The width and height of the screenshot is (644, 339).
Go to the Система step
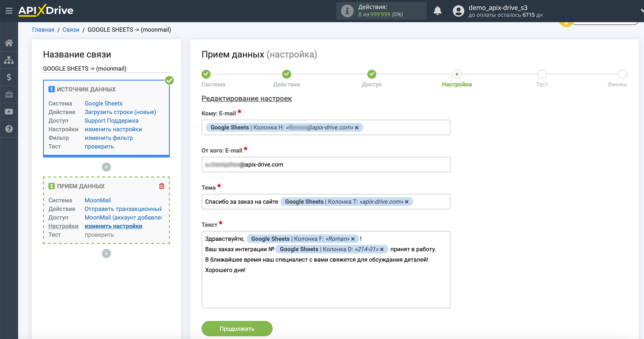pos(206,74)
